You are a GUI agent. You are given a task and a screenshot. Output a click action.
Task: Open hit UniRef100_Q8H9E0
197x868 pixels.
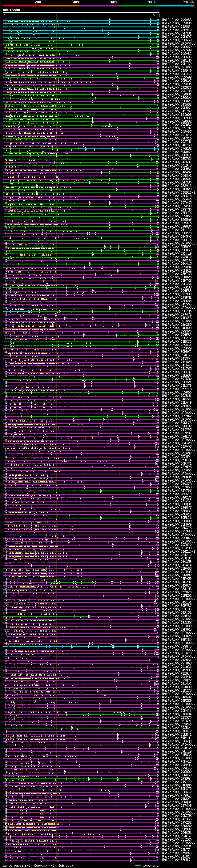click(177, 30)
